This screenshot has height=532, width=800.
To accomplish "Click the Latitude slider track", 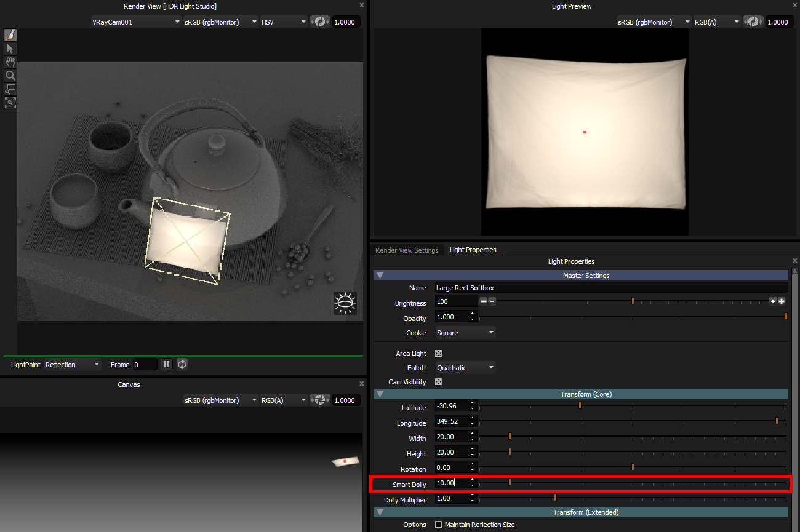I will click(633, 406).
